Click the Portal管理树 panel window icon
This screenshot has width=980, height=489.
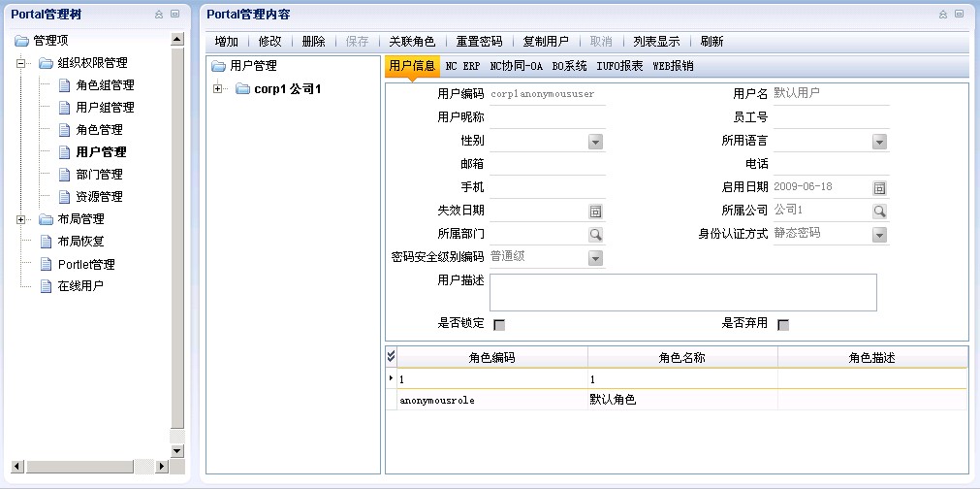pyautogui.click(x=175, y=15)
